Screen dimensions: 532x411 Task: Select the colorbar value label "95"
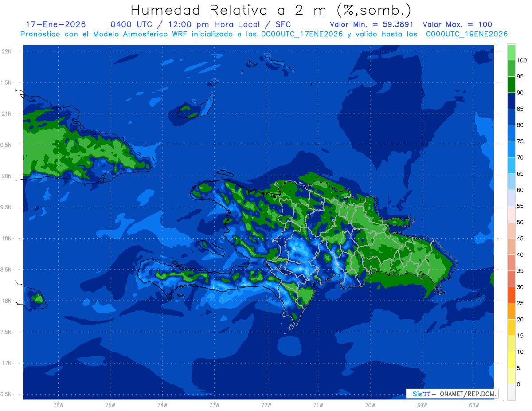pyautogui.click(x=520, y=77)
